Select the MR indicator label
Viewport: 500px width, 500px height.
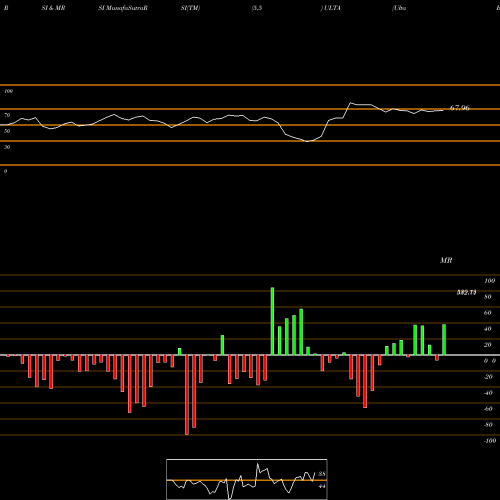446,260
